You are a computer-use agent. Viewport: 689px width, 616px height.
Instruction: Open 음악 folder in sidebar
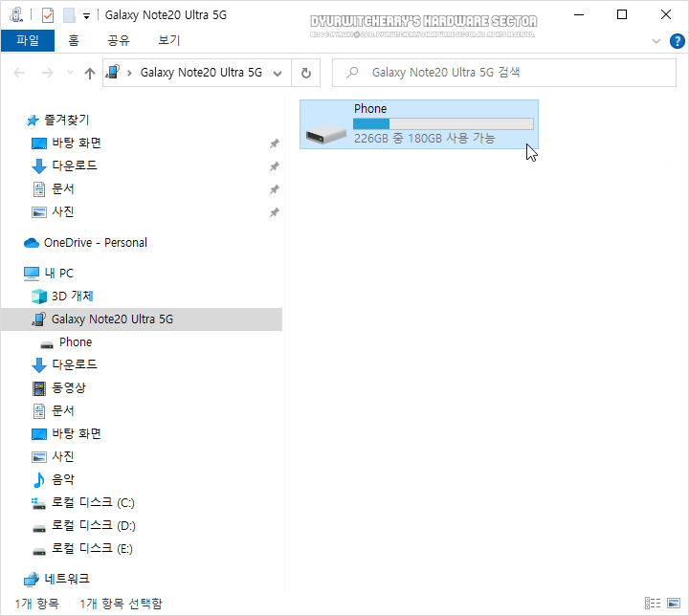pyautogui.click(x=63, y=479)
